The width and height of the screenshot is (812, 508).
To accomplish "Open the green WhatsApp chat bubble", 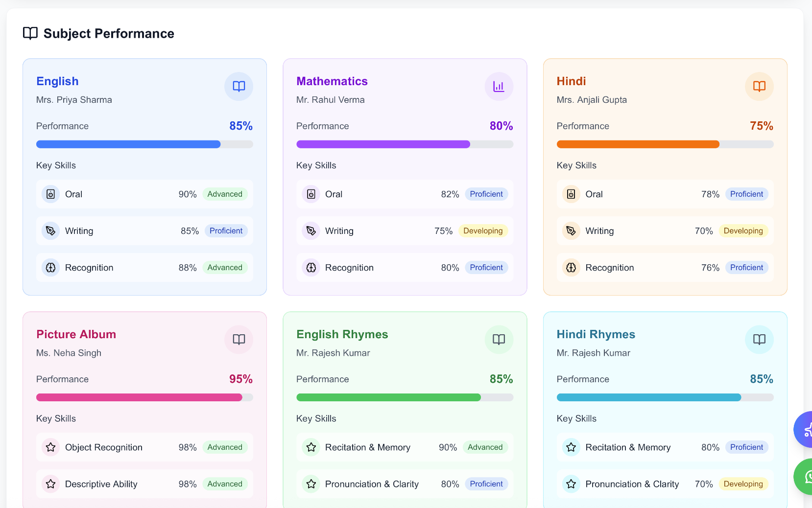I will pyautogui.click(x=805, y=476).
